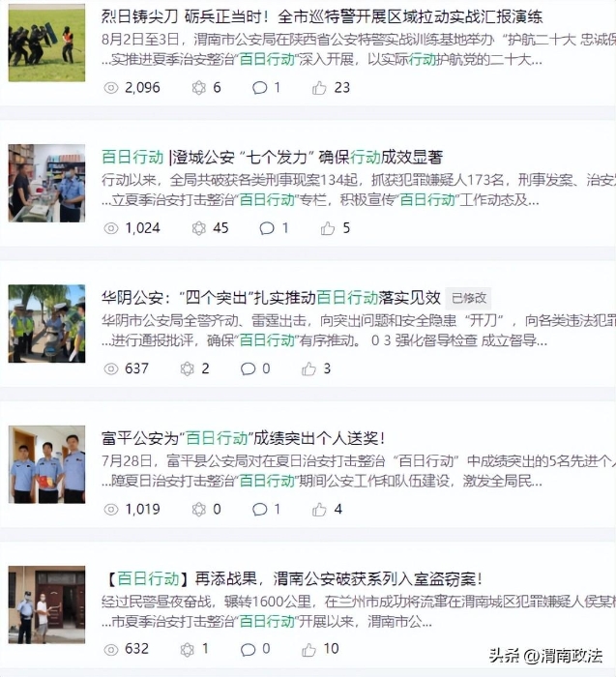This screenshot has height=677, width=616.
Task: Open 渭南公安破获系列入室盗窃案 article
Action: pos(293,578)
